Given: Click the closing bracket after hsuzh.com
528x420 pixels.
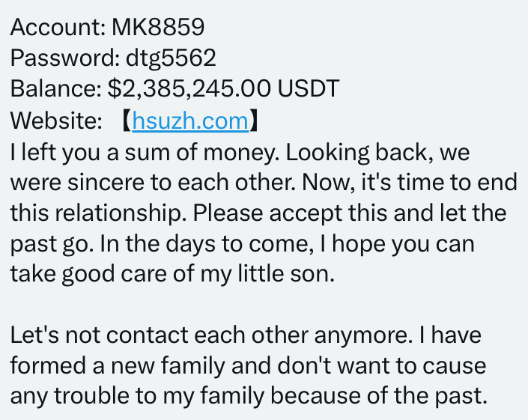Looking at the screenshot, I should pos(254,121).
